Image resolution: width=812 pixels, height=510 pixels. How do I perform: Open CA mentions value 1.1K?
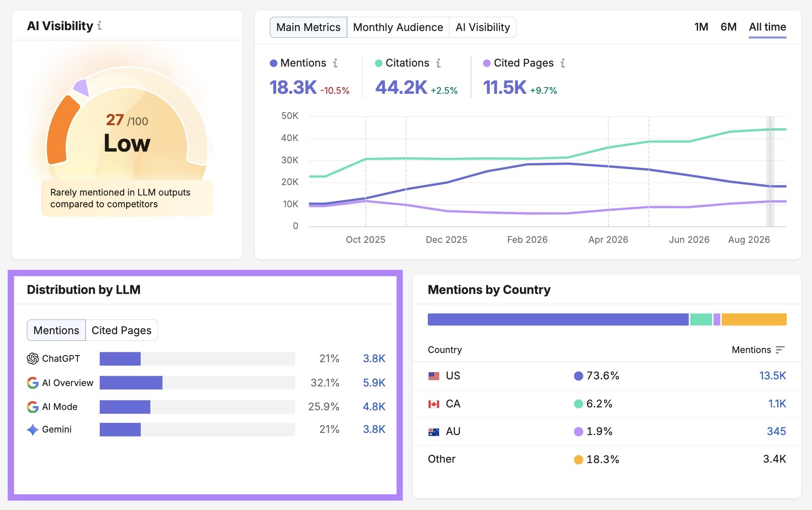[777, 404]
